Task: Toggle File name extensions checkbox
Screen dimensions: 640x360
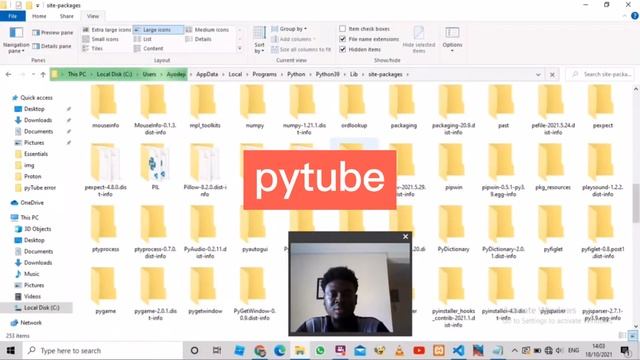Action: coord(342,39)
